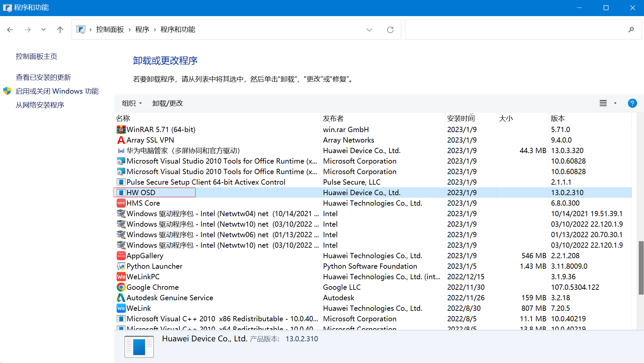Click the 控制面板 breadcrumb
This screenshot has height=363, width=644.
[x=110, y=30]
